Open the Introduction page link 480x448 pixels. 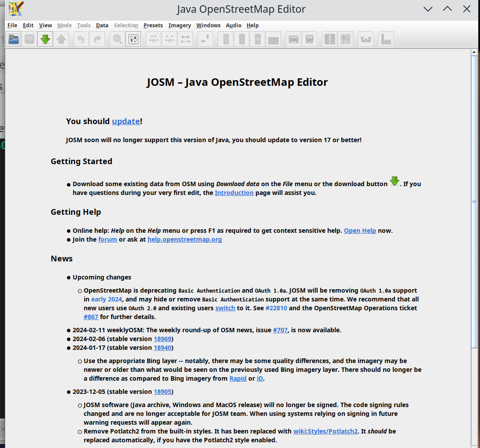tap(234, 193)
